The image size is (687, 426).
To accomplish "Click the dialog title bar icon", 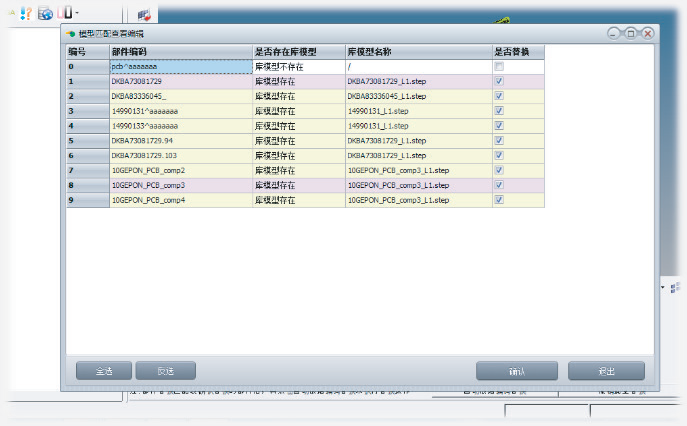I will pyautogui.click(x=71, y=33).
